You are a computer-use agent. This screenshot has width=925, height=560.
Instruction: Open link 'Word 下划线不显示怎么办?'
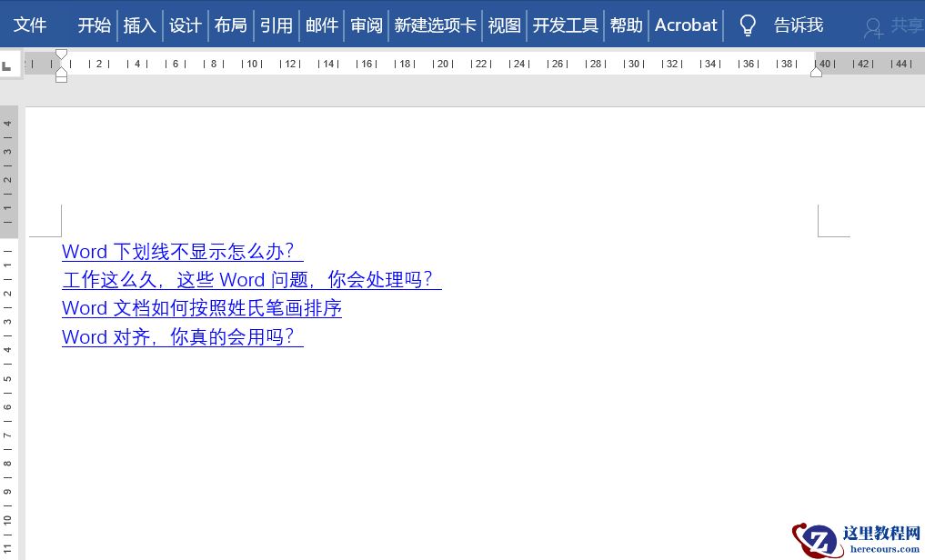click(182, 252)
